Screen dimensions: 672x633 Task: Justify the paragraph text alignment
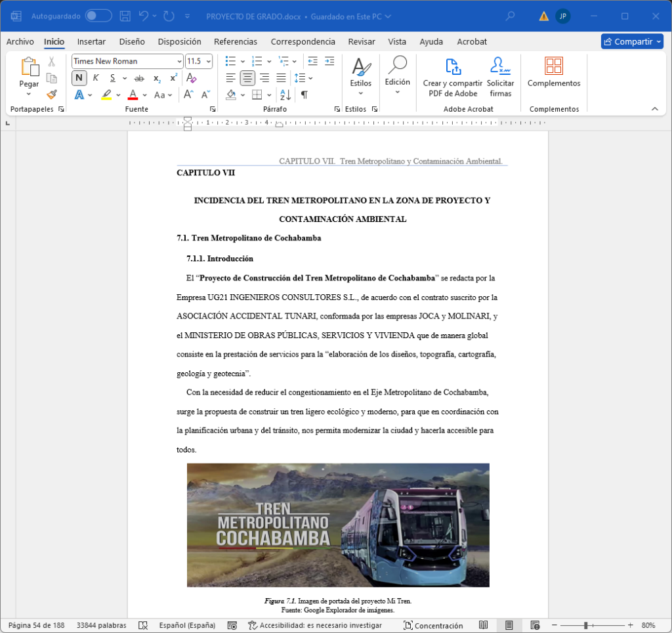tap(282, 78)
